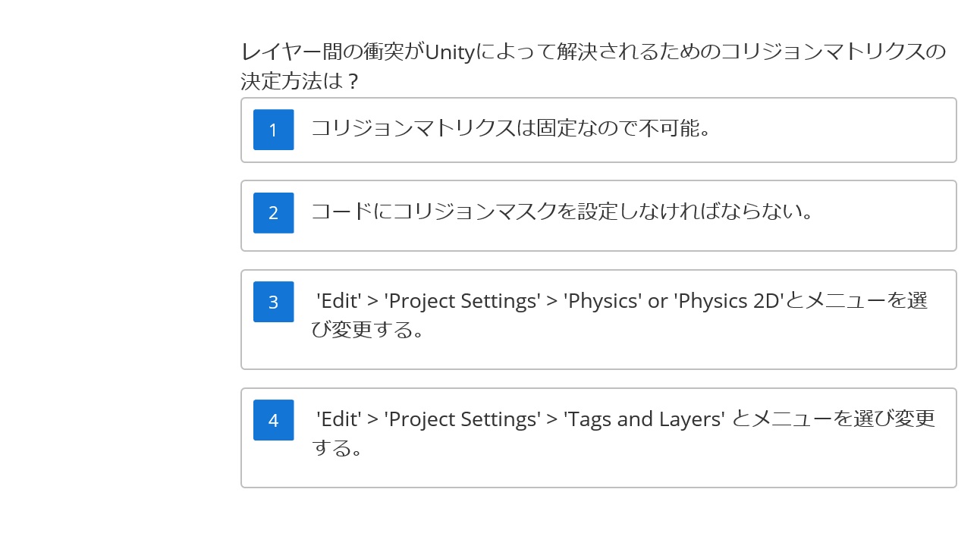Click 'する。' second line of option 4
This screenshot has height=555, width=980.
click(x=336, y=448)
